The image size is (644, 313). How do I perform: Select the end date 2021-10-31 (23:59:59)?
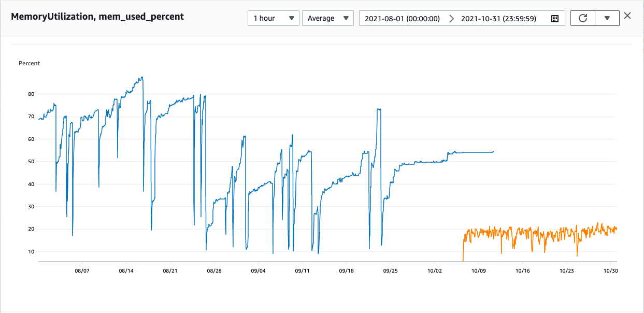(498, 19)
